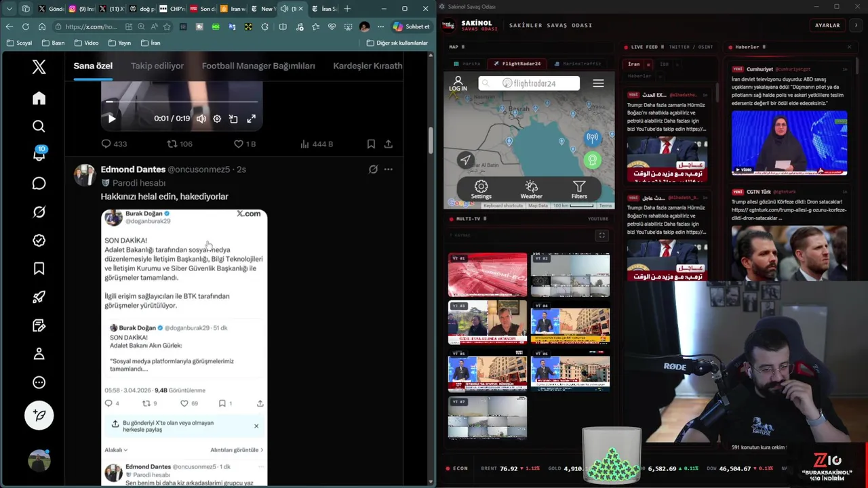Open Sohbet et Copilot button
This screenshot has width=868, height=488.
pyautogui.click(x=411, y=26)
